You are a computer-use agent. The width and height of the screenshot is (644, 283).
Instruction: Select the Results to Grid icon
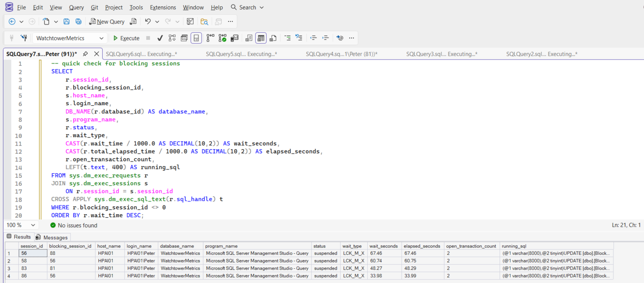tap(261, 38)
